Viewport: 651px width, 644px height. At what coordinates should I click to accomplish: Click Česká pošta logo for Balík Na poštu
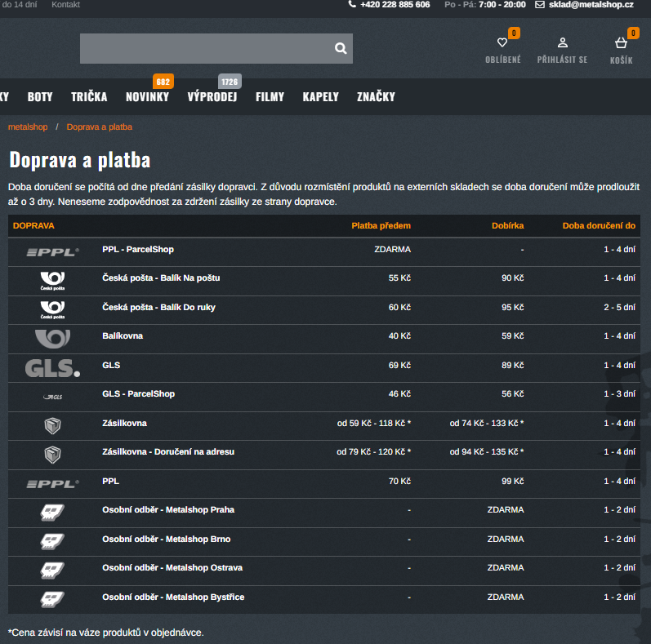click(53, 281)
